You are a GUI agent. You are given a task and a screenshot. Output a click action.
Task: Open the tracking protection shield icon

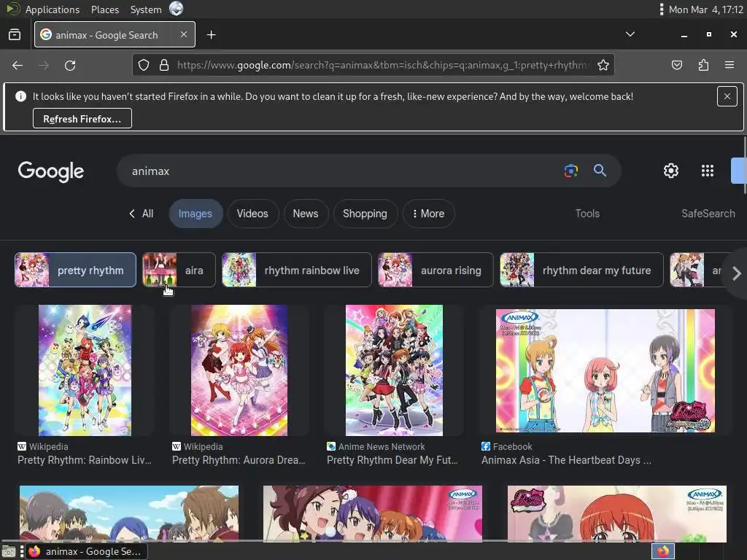coord(144,65)
